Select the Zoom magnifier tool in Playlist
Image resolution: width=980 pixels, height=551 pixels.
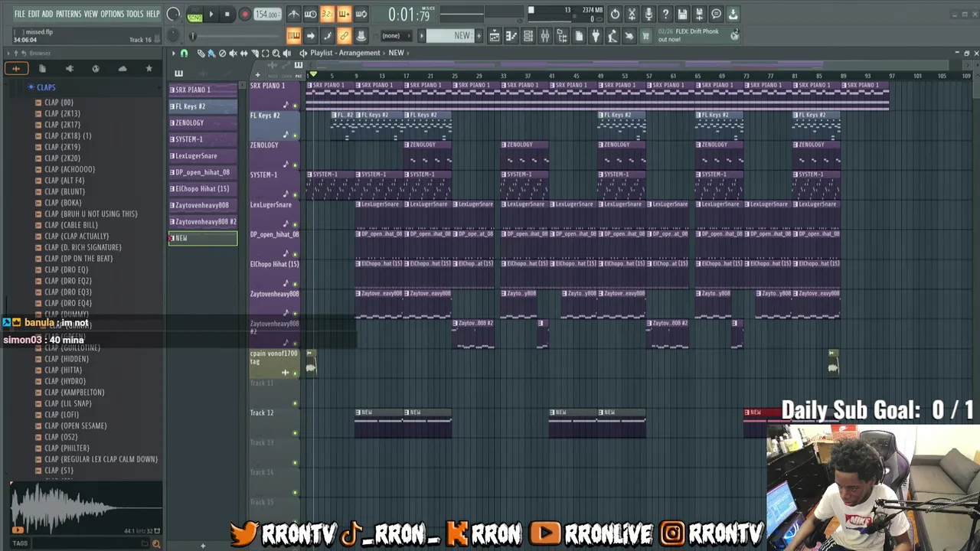tap(276, 53)
